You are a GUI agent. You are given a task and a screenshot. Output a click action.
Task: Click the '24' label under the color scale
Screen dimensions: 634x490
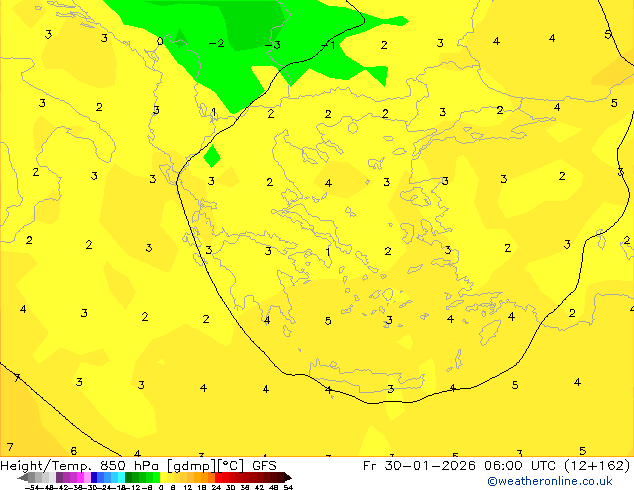pyautogui.click(x=216, y=487)
